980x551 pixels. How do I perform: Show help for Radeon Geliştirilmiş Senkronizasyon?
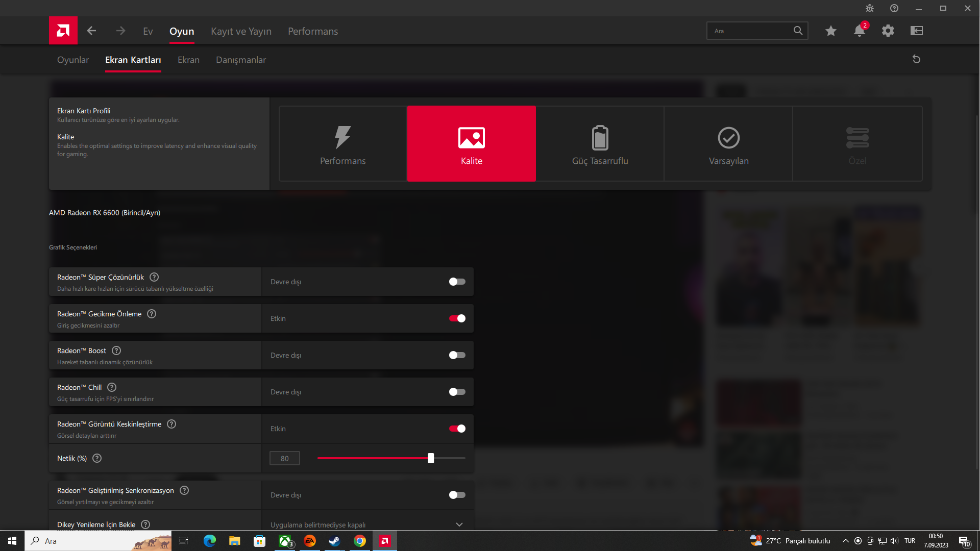[184, 490]
